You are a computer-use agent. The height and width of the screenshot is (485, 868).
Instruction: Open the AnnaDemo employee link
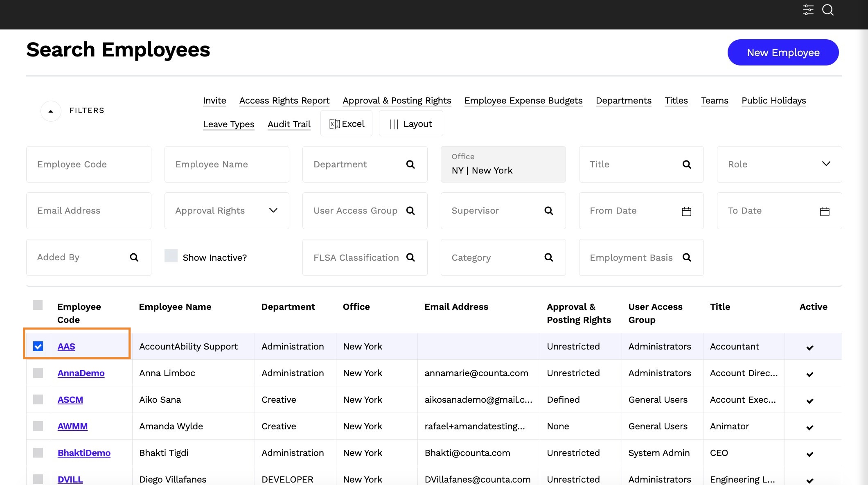81,373
